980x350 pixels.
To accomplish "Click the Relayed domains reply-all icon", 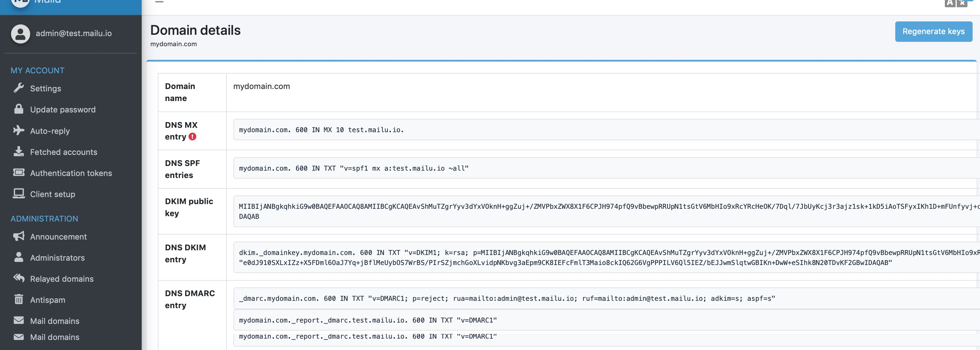I will pyautogui.click(x=19, y=278).
